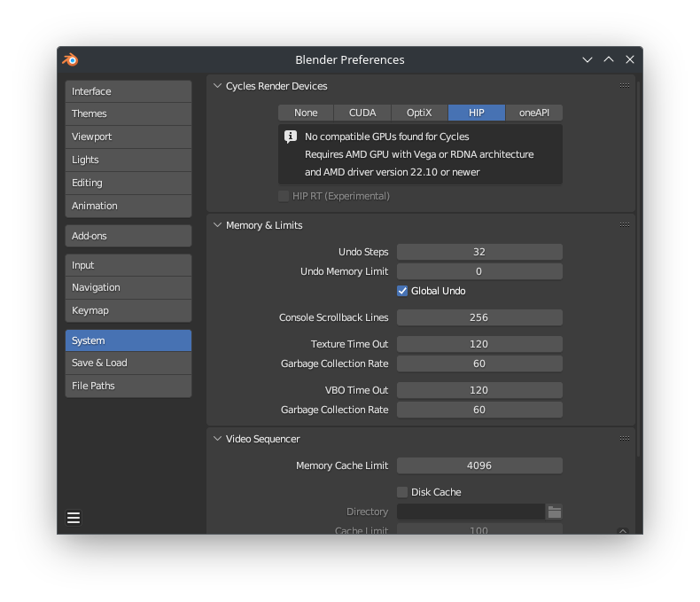Screen dimensions: 700x602
Task: Toggle the Global Undo checkbox
Action: coord(402,291)
